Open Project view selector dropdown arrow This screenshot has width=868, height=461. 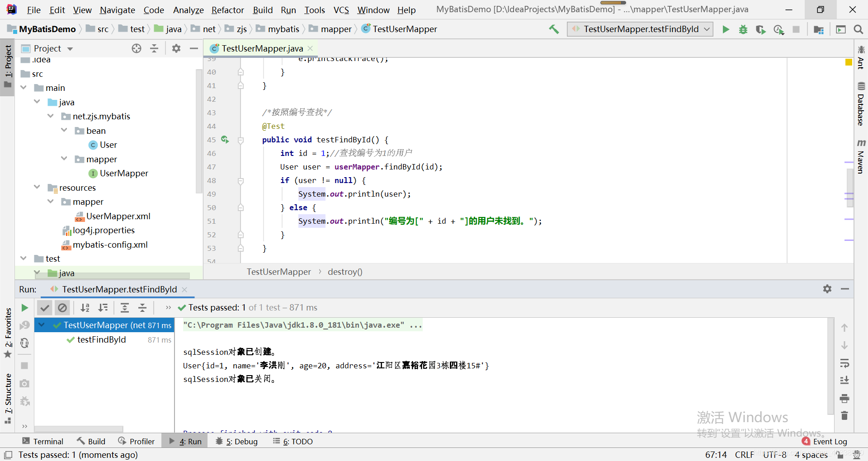[x=70, y=49]
